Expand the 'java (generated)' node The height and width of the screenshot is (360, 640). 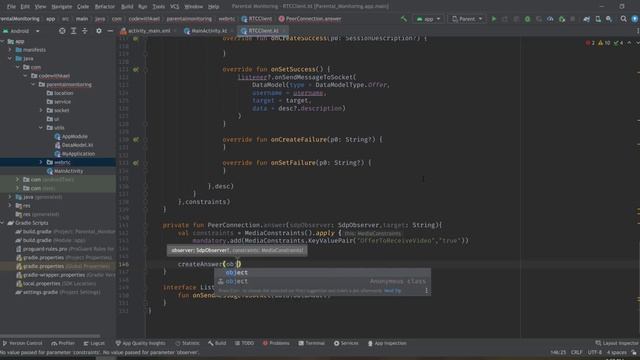(x=10, y=197)
